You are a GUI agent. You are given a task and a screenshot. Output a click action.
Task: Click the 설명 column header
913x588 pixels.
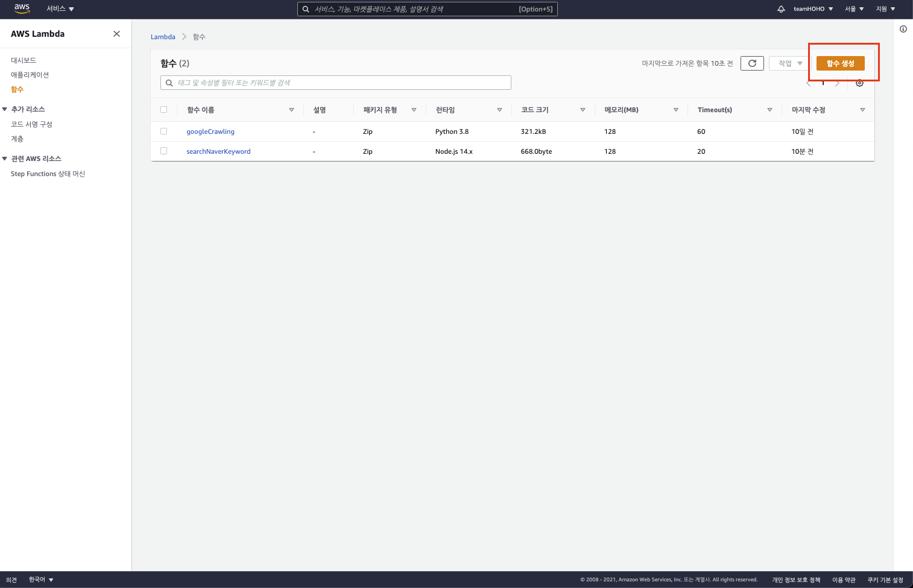click(320, 110)
